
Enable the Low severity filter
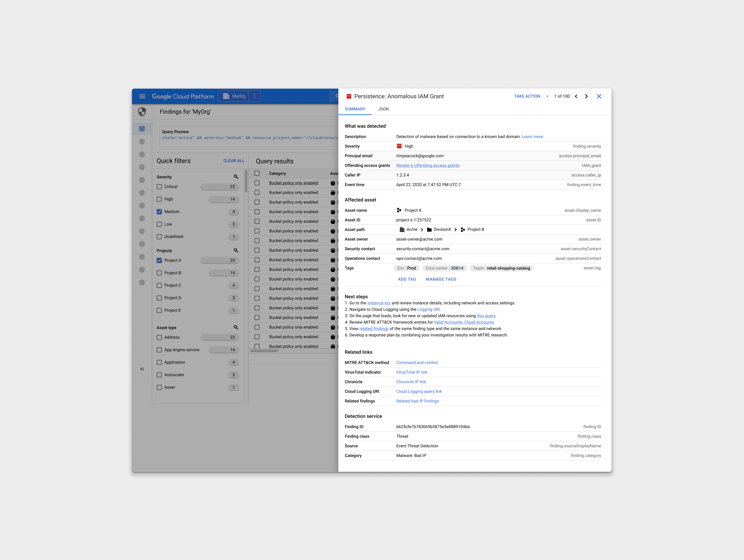click(160, 224)
